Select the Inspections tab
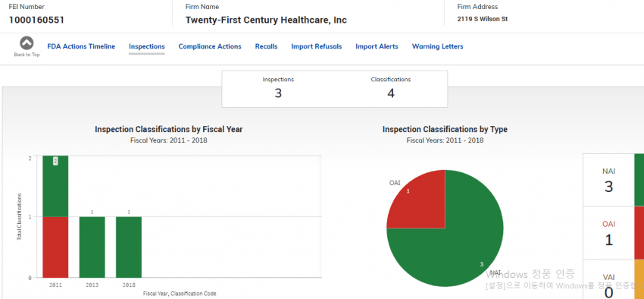This screenshot has height=299, width=644. [x=147, y=46]
